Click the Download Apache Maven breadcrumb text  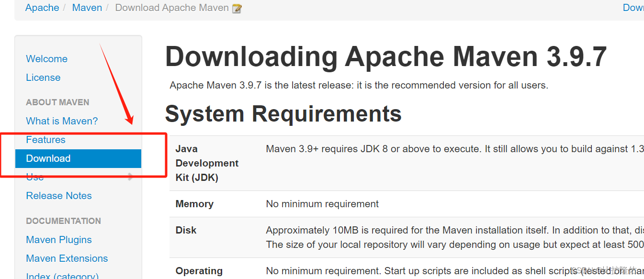(172, 8)
